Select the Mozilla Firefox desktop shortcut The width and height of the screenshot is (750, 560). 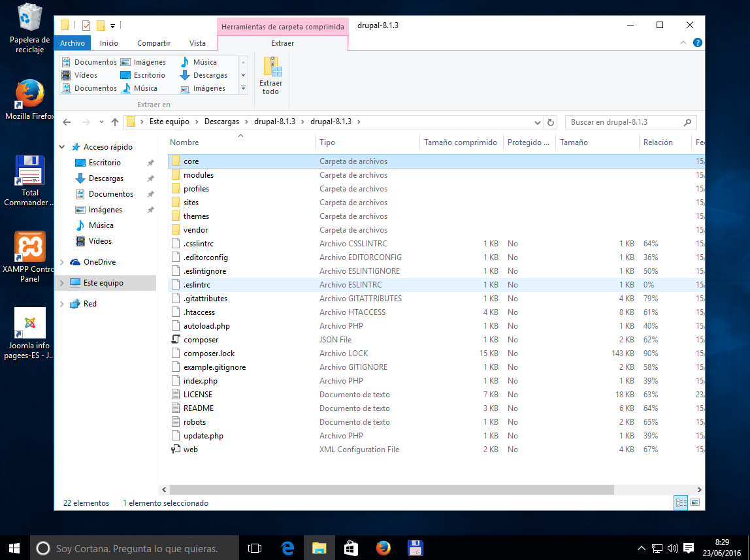(x=29, y=99)
